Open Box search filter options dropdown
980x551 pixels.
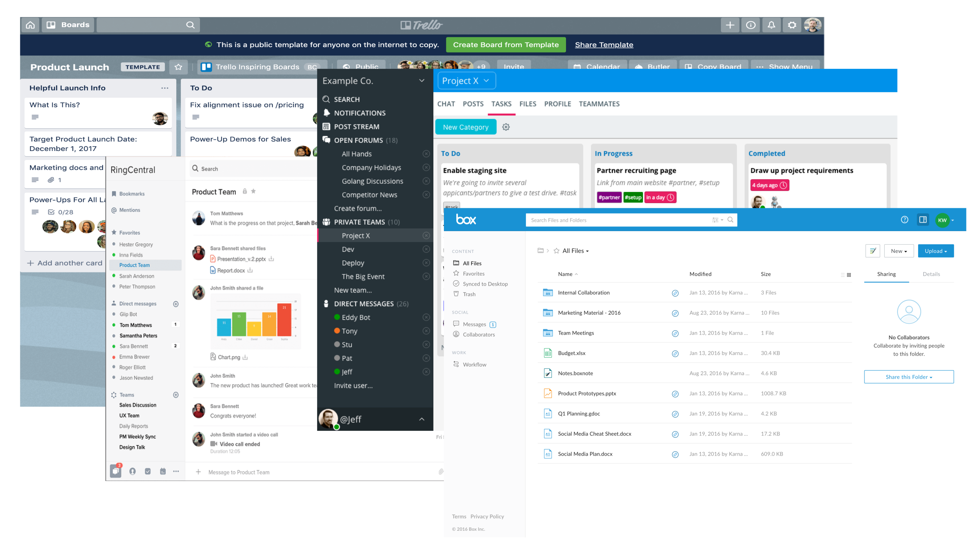pyautogui.click(x=717, y=220)
